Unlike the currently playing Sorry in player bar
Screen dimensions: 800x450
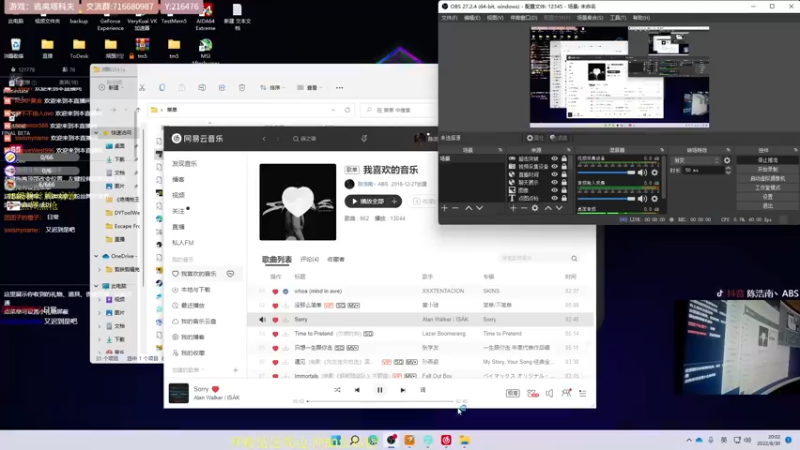[215, 389]
